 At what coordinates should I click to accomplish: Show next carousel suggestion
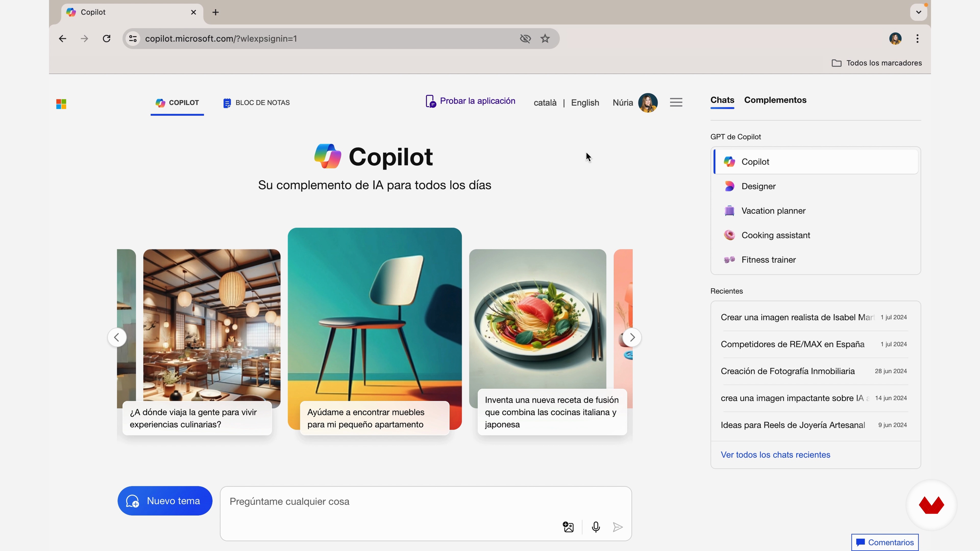click(632, 337)
